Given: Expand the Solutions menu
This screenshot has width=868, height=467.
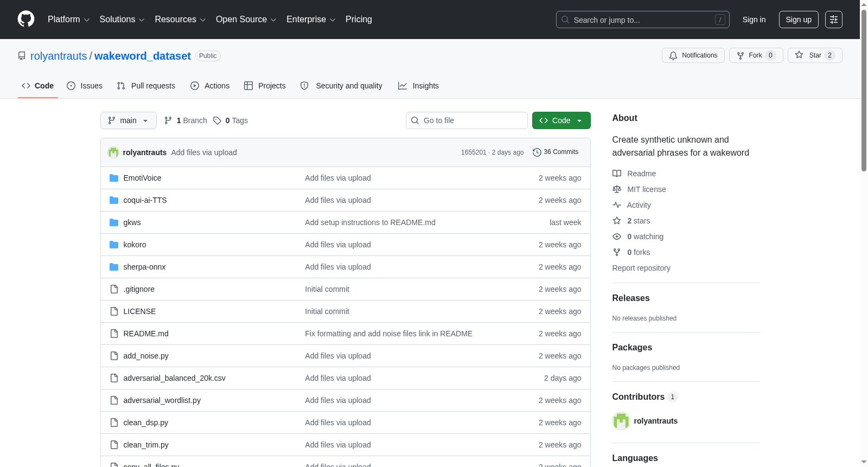Looking at the screenshot, I should (122, 20).
